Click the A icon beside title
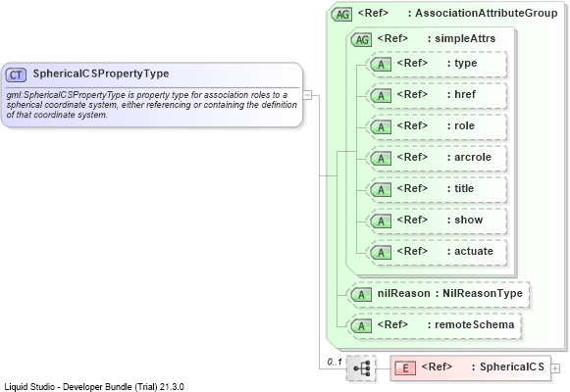570x392 pixels. (381, 190)
